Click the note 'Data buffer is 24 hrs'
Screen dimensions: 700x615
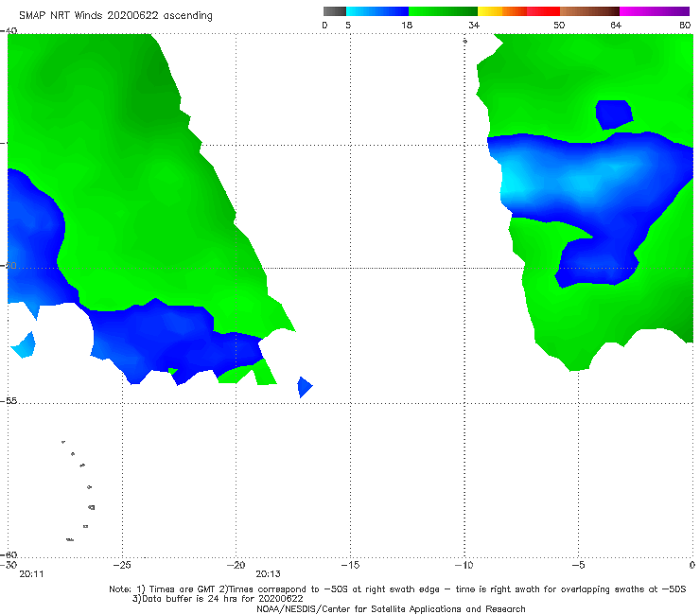(218, 599)
